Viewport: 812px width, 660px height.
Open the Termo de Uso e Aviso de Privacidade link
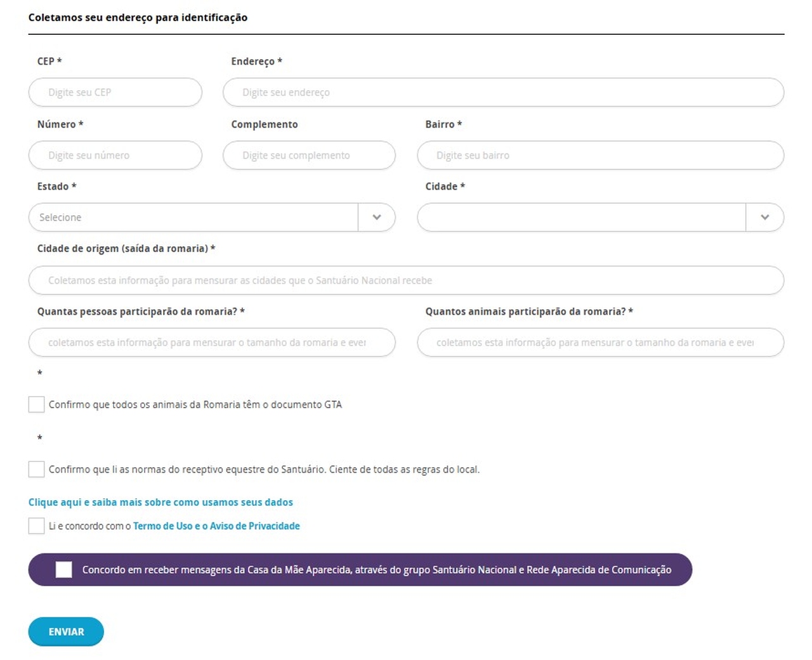click(x=216, y=526)
